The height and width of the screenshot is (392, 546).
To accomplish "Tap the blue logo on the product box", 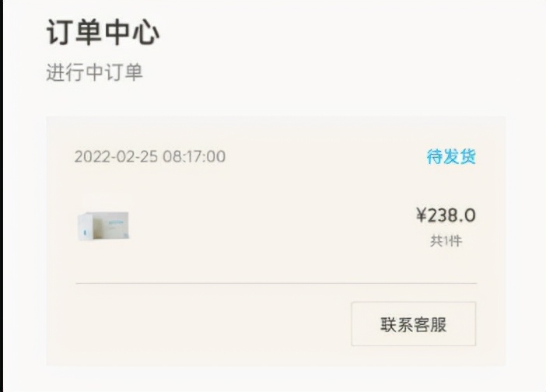I will [85, 233].
